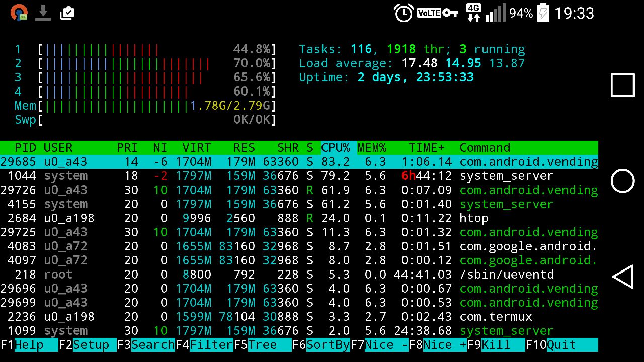The width and height of the screenshot is (644, 362).
Task: Tap the 19:33 clock in status bar
Action: pyautogui.click(x=574, y=13)
